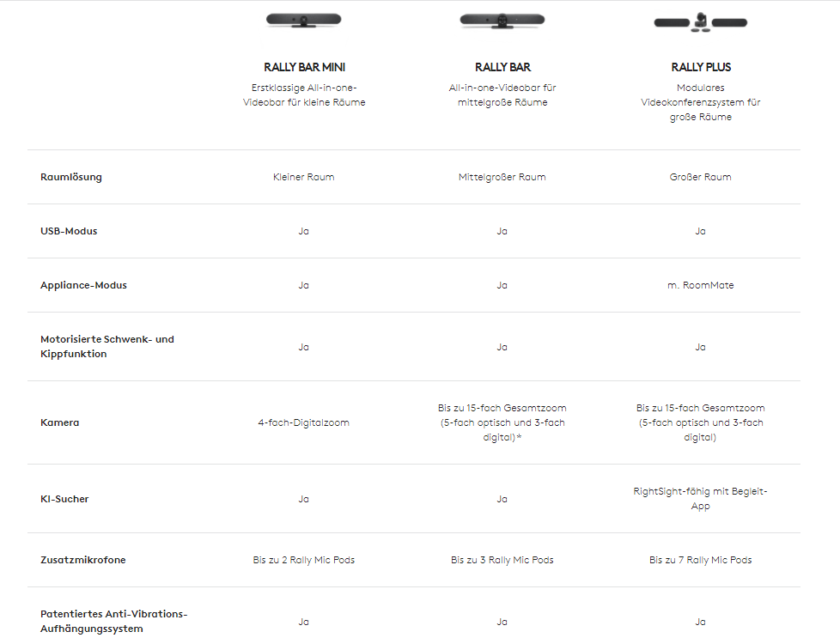Viewport: 840px width, 644px height.
Task: Open the RALLY BAR MINI product title
Action: click(304, 67)
